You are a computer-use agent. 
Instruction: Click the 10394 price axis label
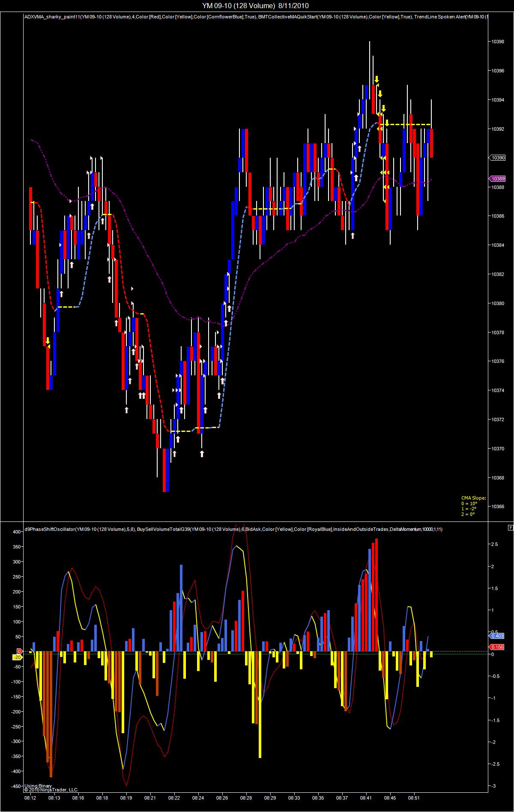[x=498, y=100]
